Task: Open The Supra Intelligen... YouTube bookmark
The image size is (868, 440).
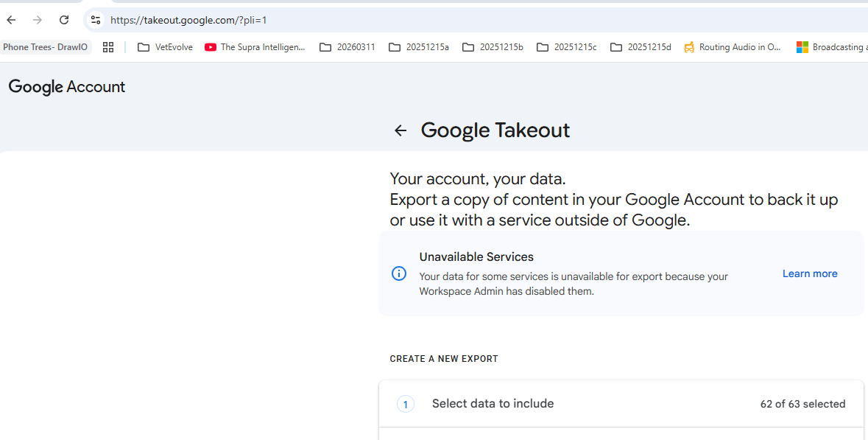Action: (x=255, y=47)
